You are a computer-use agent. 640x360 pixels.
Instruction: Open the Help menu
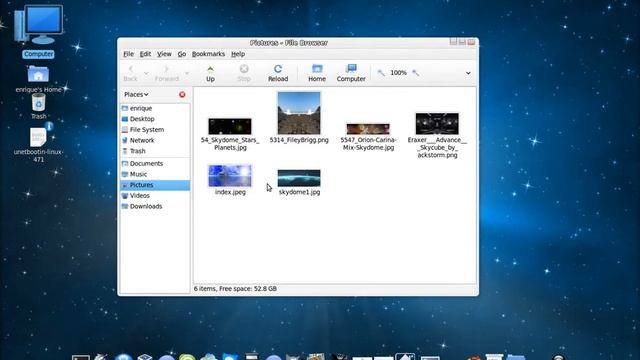pyautogui.click(x=238, y=54)
